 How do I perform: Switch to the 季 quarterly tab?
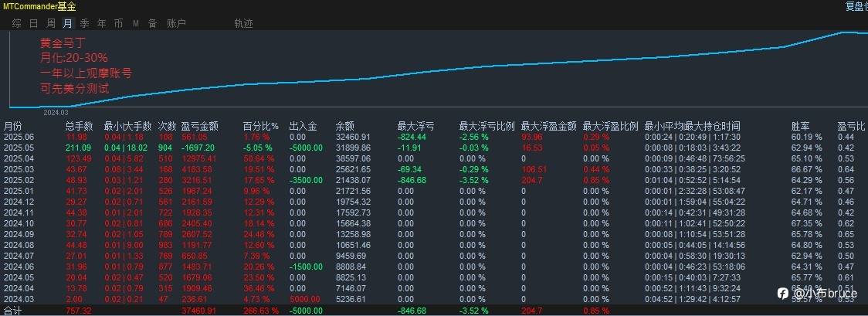point(85,23)
